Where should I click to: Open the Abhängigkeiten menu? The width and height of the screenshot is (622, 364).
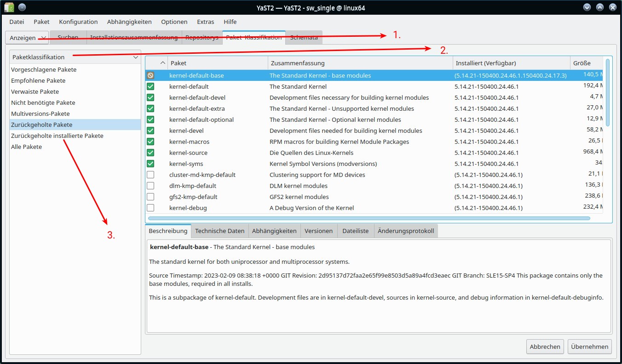point(129,22)
